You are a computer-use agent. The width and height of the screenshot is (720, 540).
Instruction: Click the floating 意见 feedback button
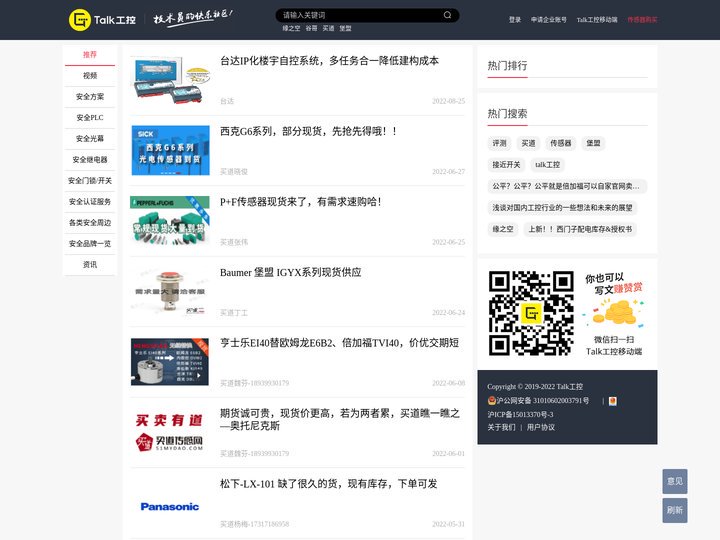pos(675,481)
